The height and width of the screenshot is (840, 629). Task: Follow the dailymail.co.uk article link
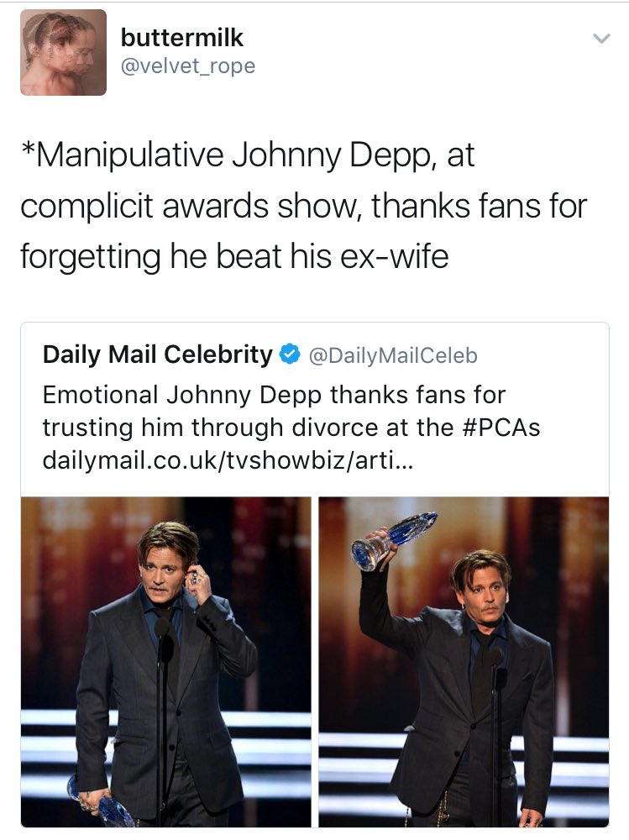227,459
